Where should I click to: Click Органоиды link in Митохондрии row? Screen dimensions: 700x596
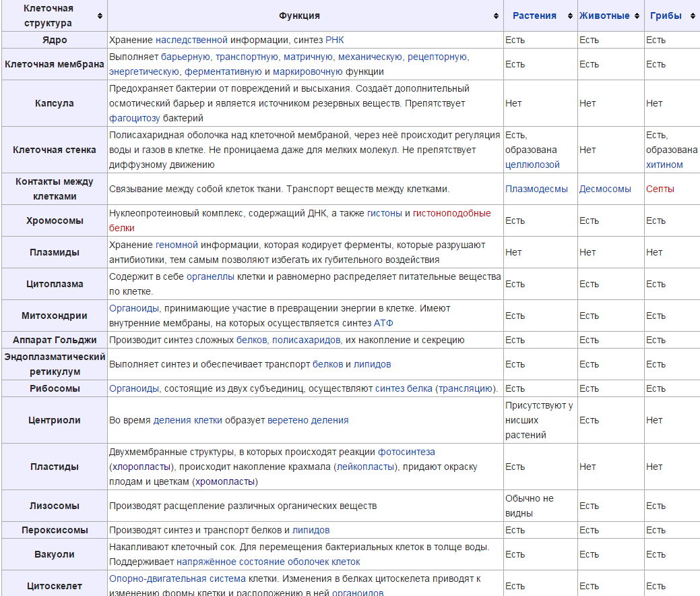pyautogui.click(x=134, y=308)
